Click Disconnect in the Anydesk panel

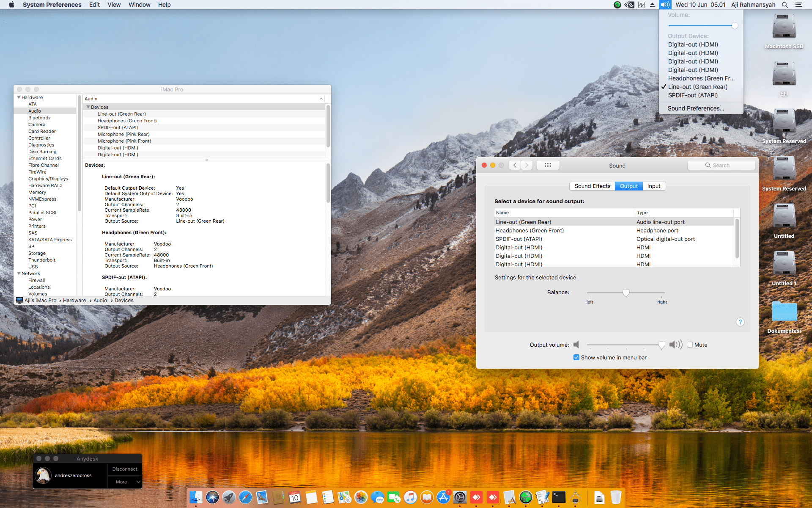click(125, 469)
